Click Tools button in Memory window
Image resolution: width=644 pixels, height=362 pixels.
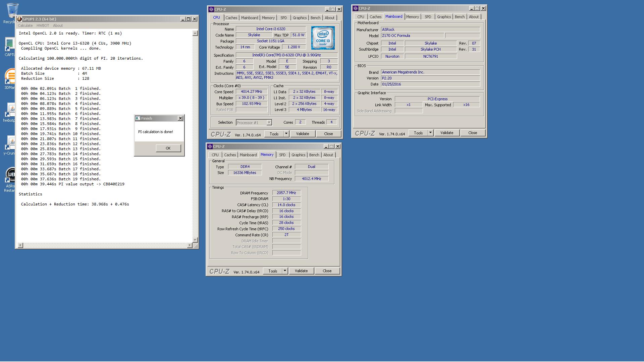[x=273, y=271]
